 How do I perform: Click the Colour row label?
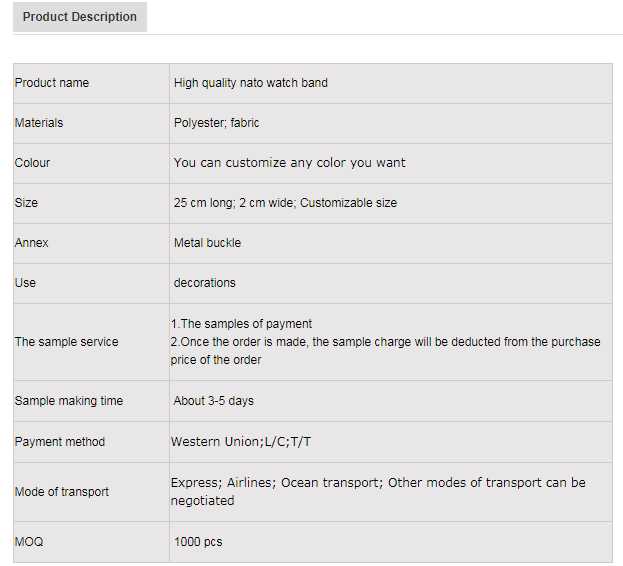click(x=33, y=163)
